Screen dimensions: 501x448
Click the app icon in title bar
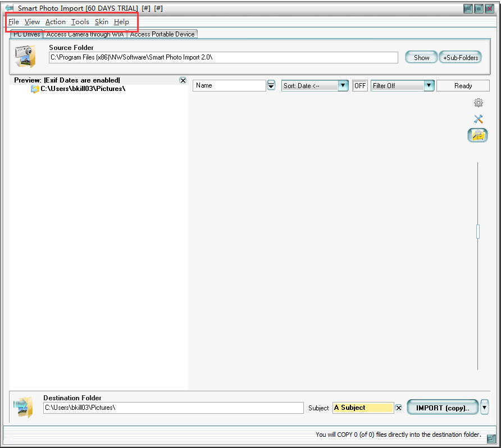tap(9, 8)
